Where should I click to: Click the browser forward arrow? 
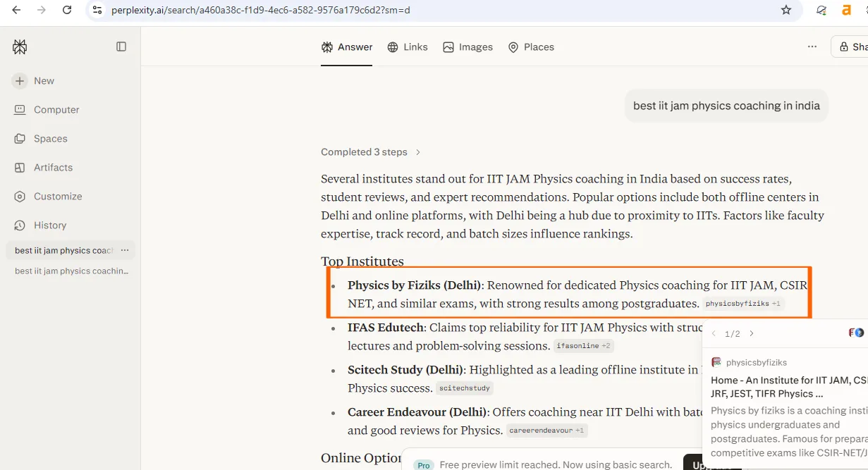(42, 10)
